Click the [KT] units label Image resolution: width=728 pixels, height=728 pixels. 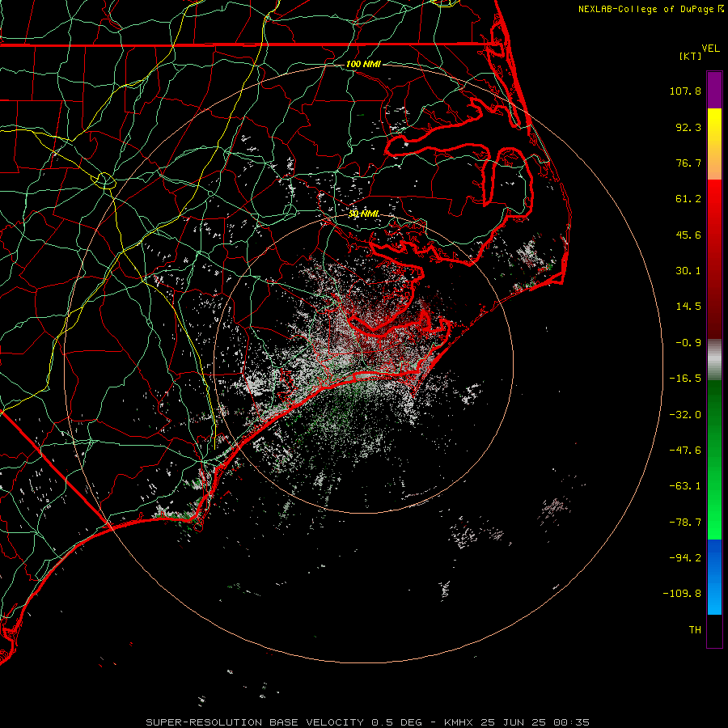click(691, 56)
